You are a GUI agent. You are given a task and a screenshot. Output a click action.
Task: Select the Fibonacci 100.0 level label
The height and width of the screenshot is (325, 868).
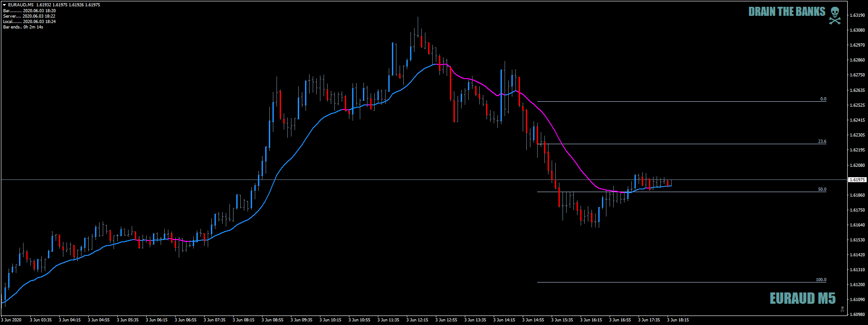click(821, 280)
